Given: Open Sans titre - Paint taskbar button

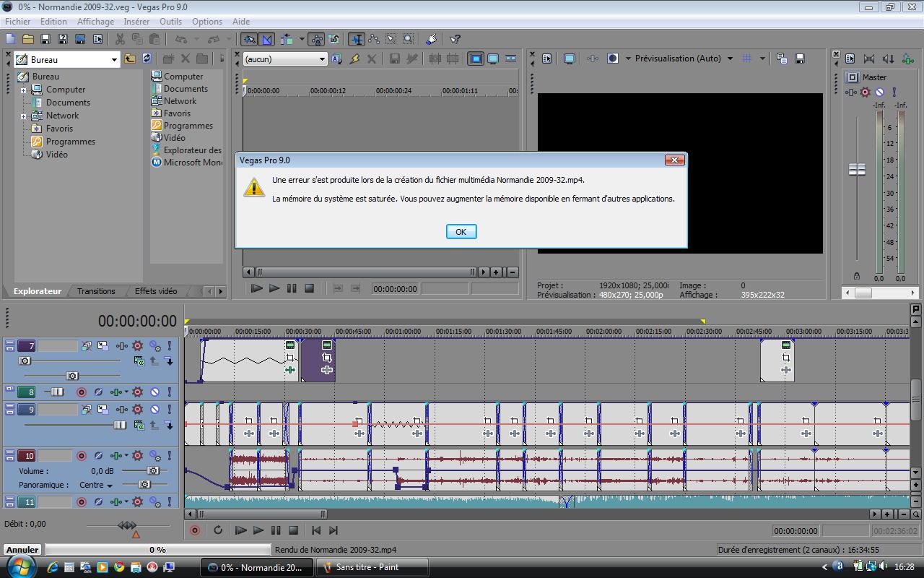Looking at the screenshot, I should (x=372, y=567).
